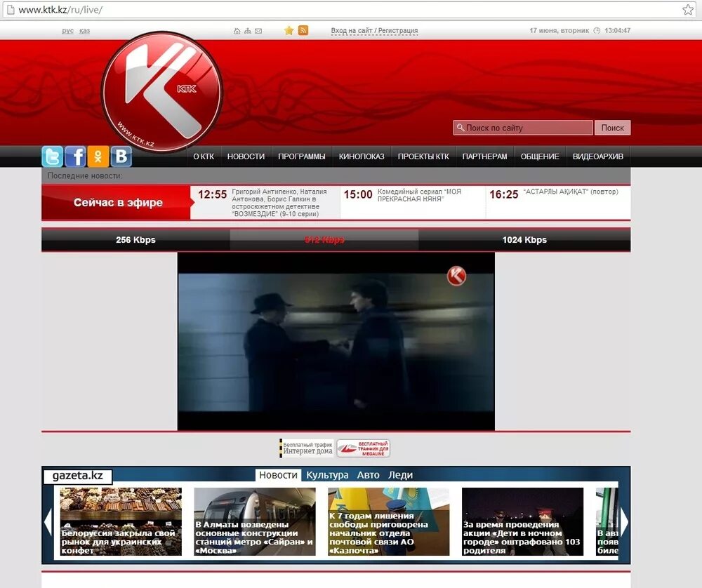Viewport: 702px width, 588px height.
Task: Open the Facebook social icon
Action: [x=75, y=156]
